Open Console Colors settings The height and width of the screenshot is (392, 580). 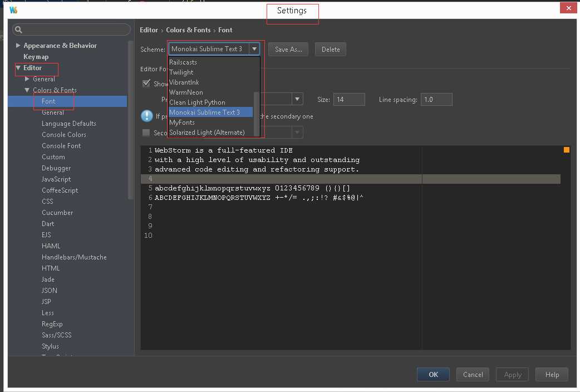click(63, 134)
